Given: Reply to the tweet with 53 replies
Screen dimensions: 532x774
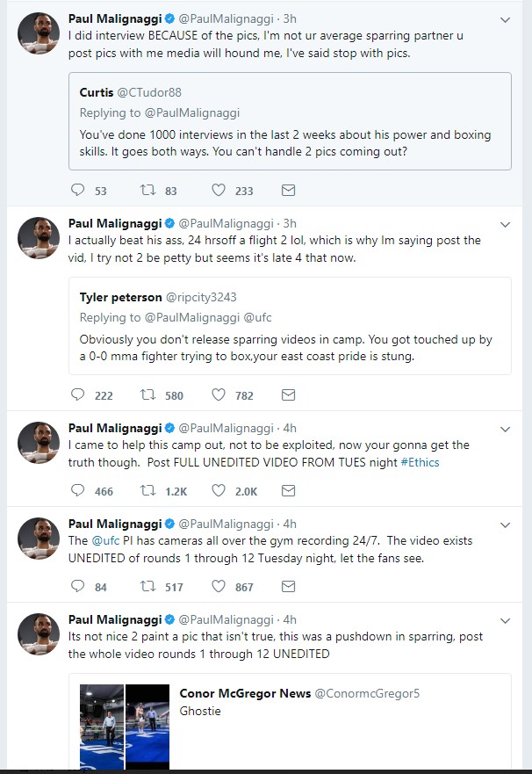Looking at the screenshot, I should click(77, 190).
